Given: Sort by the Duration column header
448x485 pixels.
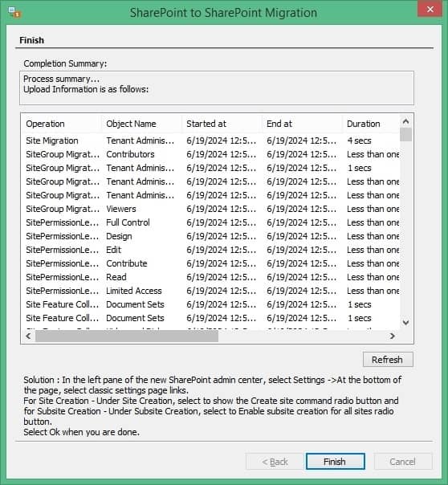Looking at the screenshot, I should [x=371, y=124].
